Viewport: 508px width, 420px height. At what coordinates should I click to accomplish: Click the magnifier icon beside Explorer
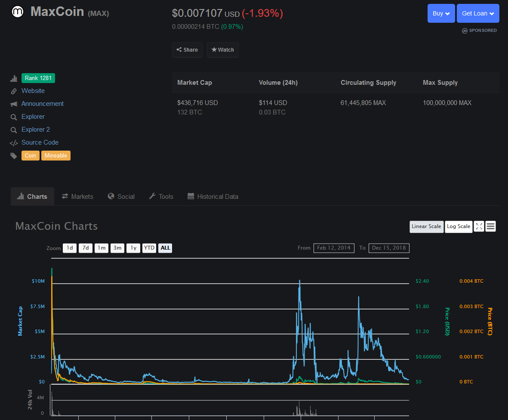(x=14, y=117)
